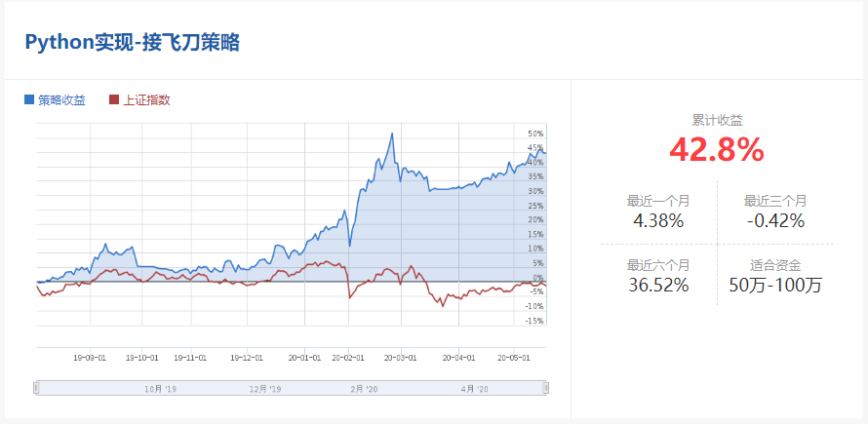Image resolution: width=868 pixels, height=424 pixels.
Task: Click the 最近六个月 36.52% value
Action: pos(658,285)
